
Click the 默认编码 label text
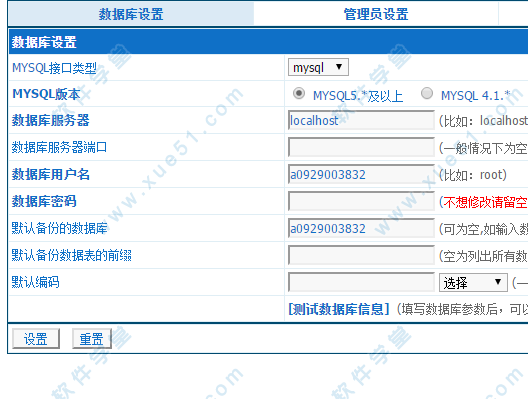(x=35, y=282)
